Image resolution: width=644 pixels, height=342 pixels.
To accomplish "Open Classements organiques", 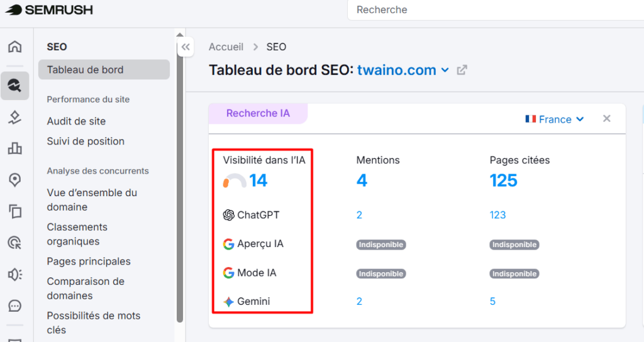I will click(x=77, y=234).
